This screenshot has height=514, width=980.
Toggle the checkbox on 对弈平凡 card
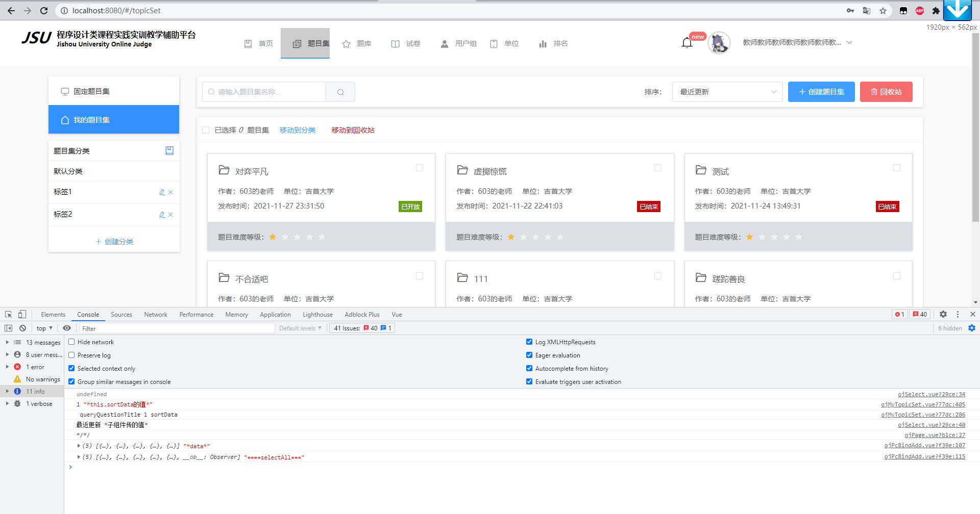419,168
